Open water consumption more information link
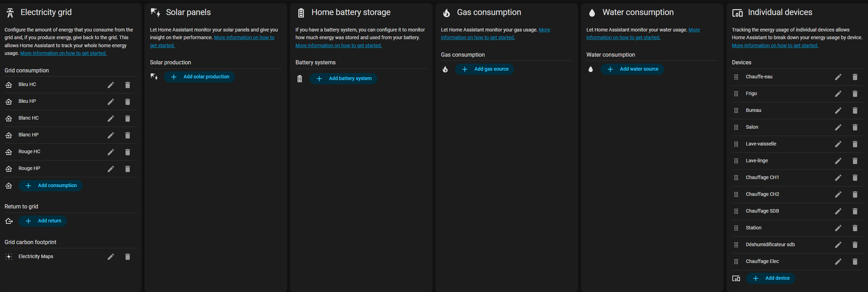Screen dimensions: 868x292 [x=623, y=37]
